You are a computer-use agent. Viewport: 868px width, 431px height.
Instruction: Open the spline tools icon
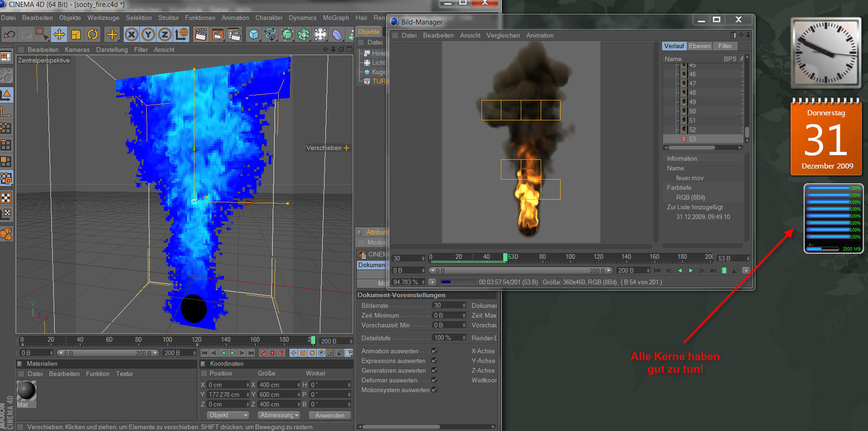tap(270, 34)
